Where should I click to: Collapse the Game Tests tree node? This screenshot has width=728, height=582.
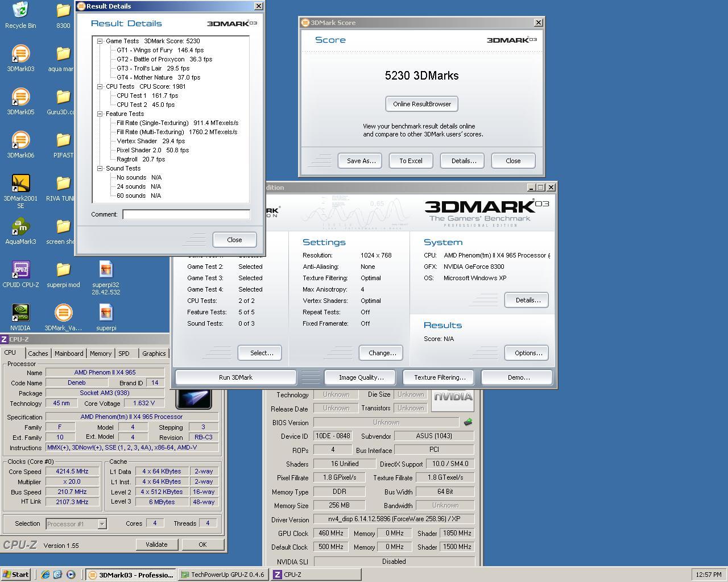(100, 41)
